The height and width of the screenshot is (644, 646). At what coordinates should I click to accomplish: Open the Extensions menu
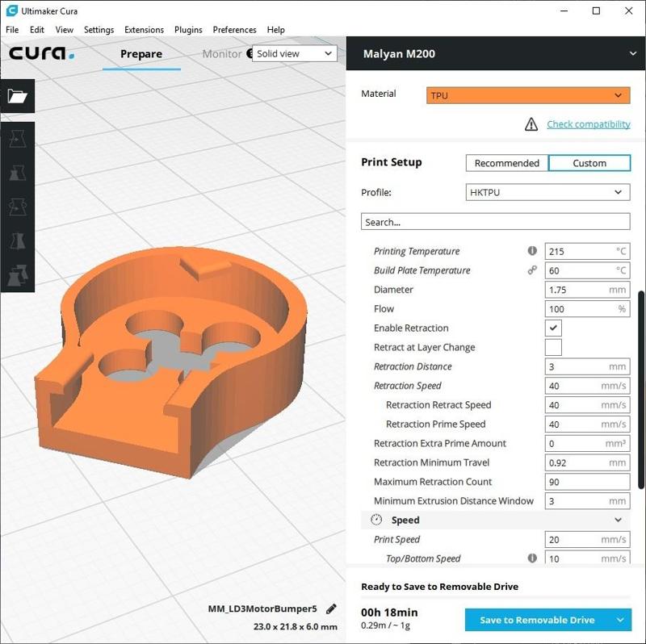pos(145,30)
